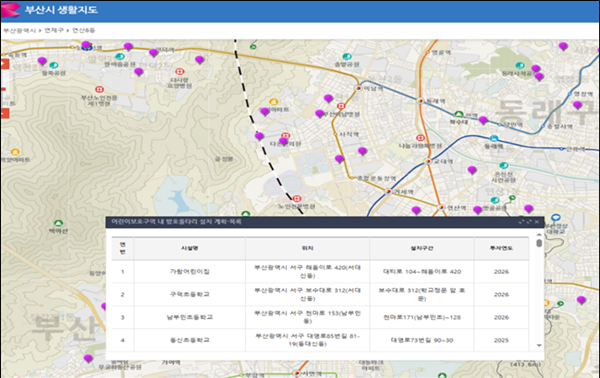
Task: Click the purple marker near 연산역
Action: coord(416,210)
